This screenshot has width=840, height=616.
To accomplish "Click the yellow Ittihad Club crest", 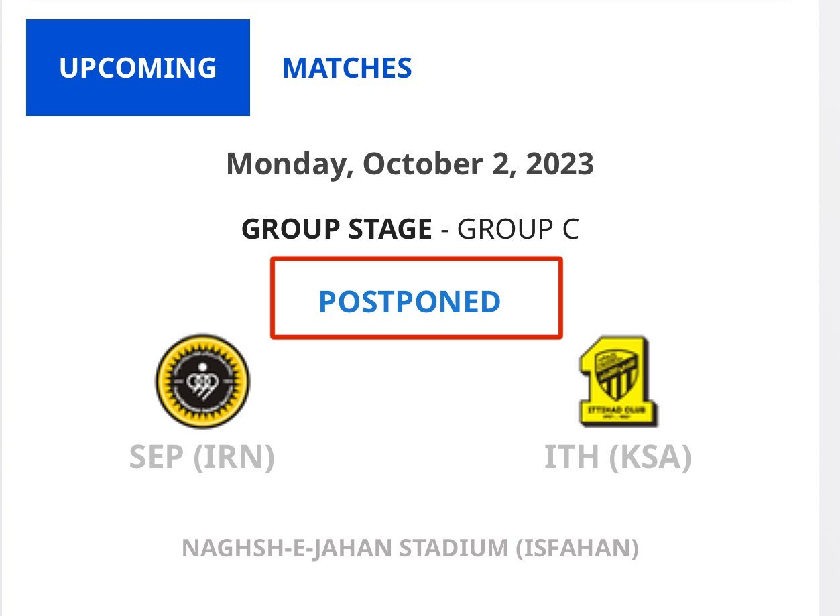I will 617,382.
